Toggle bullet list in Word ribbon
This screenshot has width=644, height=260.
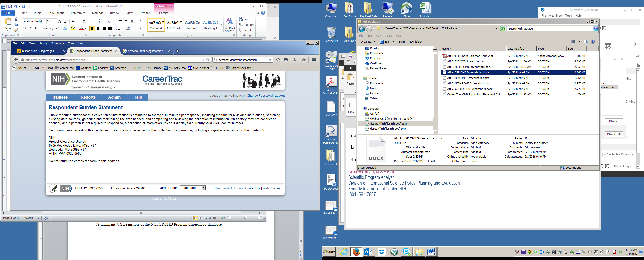92,21
